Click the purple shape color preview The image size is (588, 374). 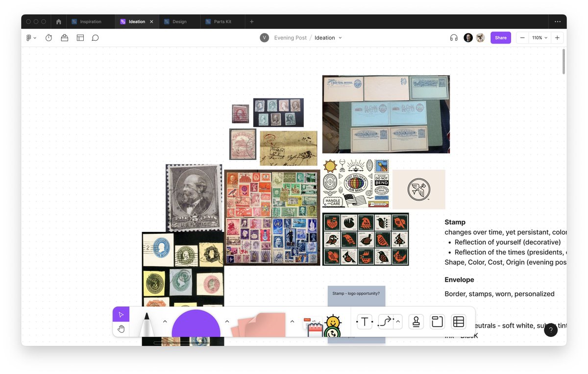coord(196,324)
